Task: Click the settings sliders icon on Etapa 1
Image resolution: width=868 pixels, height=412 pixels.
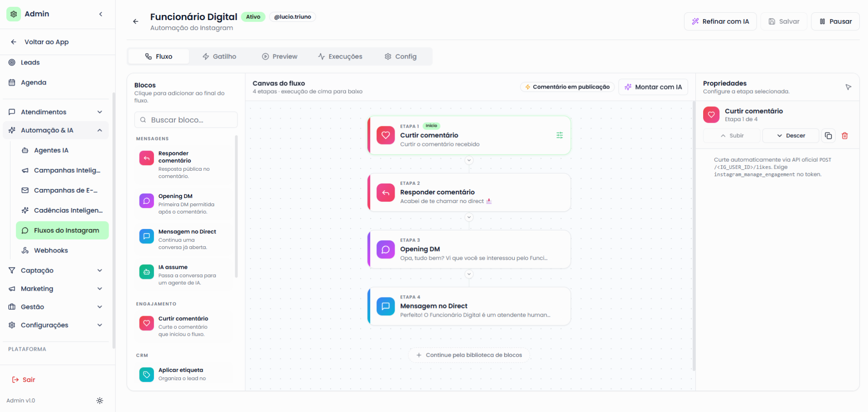Action: tap(560, 135)
